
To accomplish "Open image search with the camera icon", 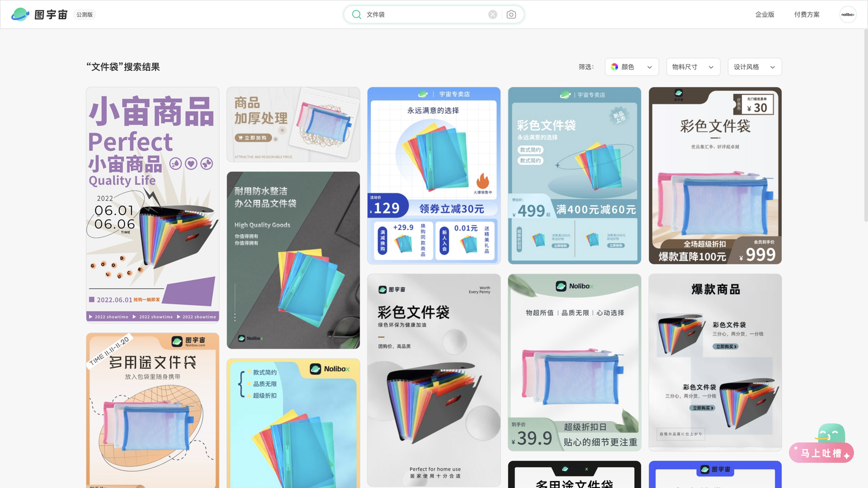I will point(511,14).
